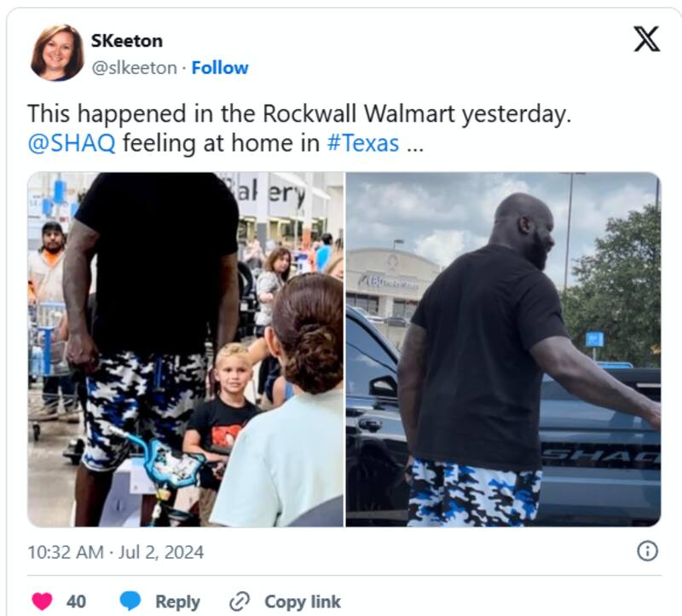Image resolution: width=682 pixels, height=616 pixels.
Task: Click the Reply label
Action: (x=177, y=602)
